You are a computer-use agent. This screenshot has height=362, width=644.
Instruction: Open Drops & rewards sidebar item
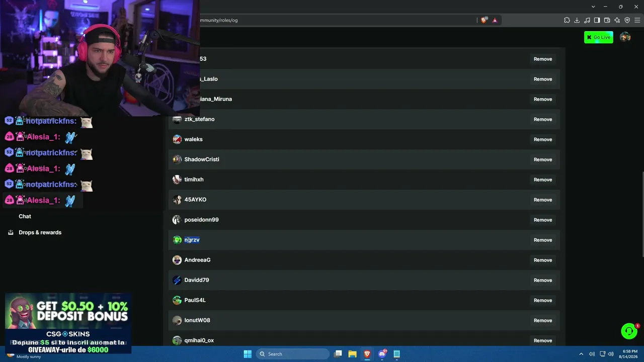pos(40,232)
